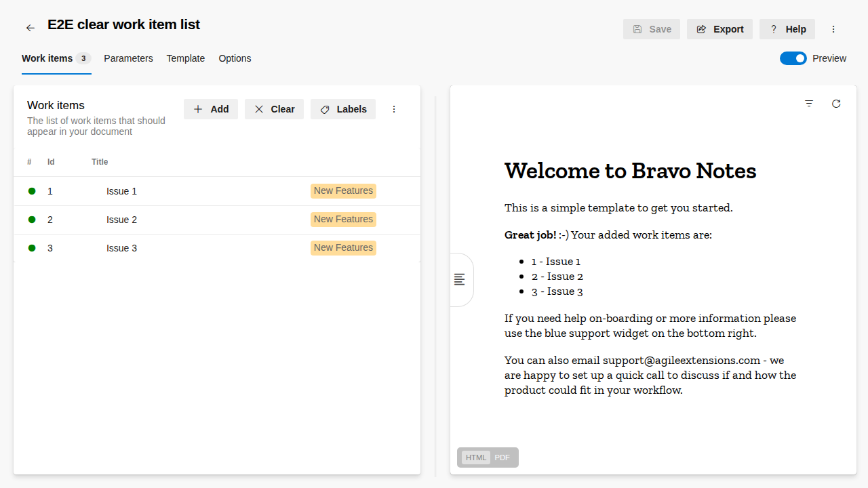Click the table of contents outline handle

(460, 279)
